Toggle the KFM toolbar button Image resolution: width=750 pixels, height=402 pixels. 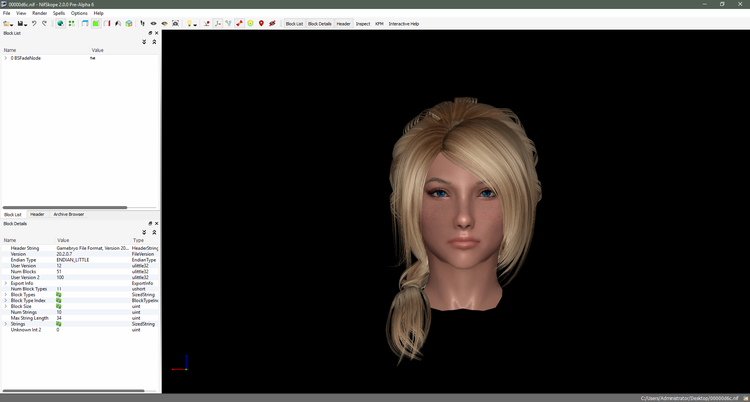[379, 23]
